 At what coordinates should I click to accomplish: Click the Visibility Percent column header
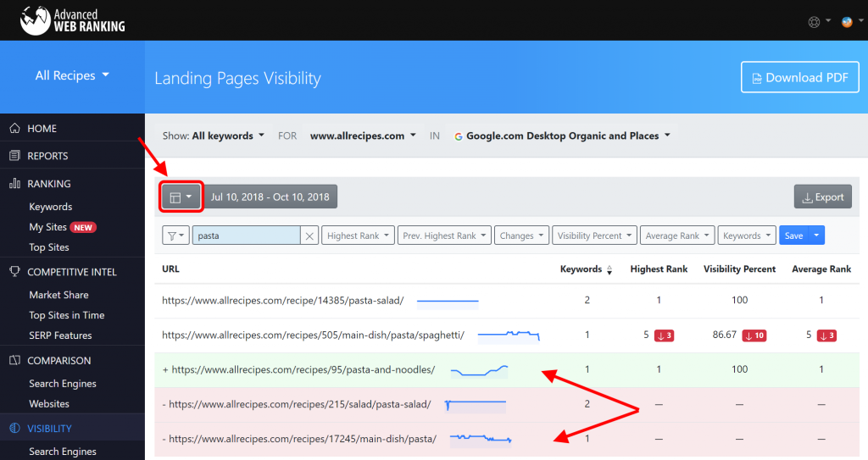[x=739, y=269]
